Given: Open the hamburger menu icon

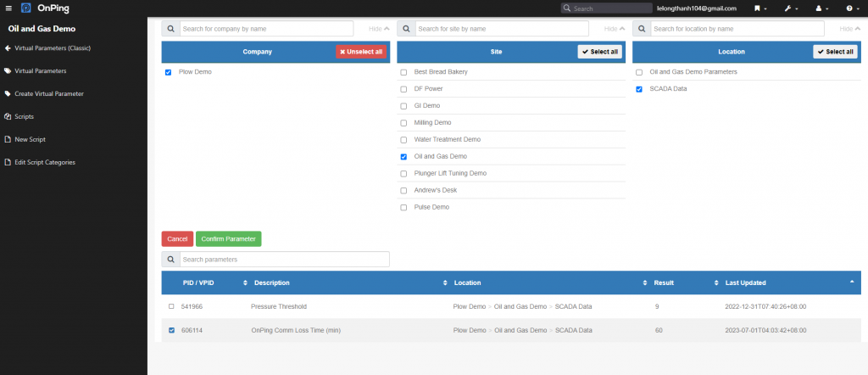Looking at the screenshot, I should [8, 8].
